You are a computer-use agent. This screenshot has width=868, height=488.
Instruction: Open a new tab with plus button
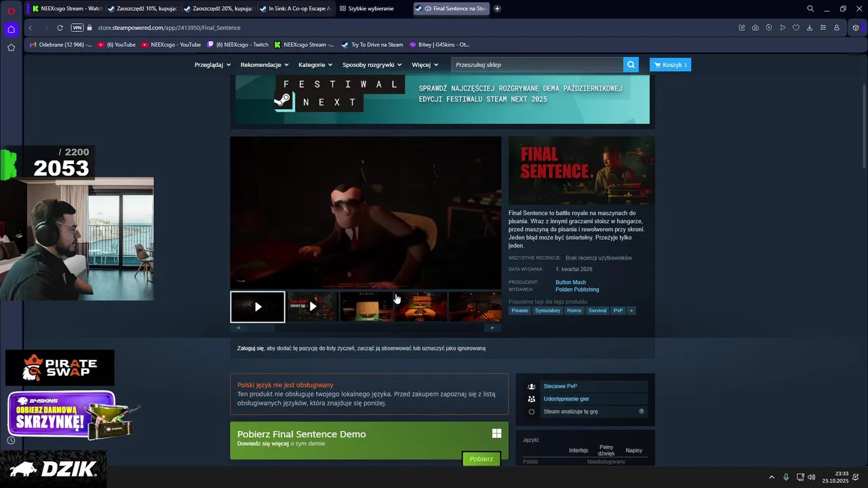[x=497, y=9]
